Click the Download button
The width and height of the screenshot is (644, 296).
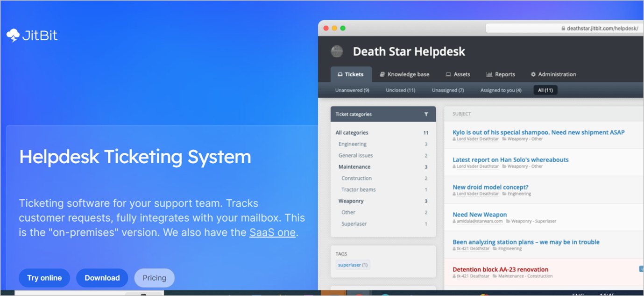[x=102, y=278]
